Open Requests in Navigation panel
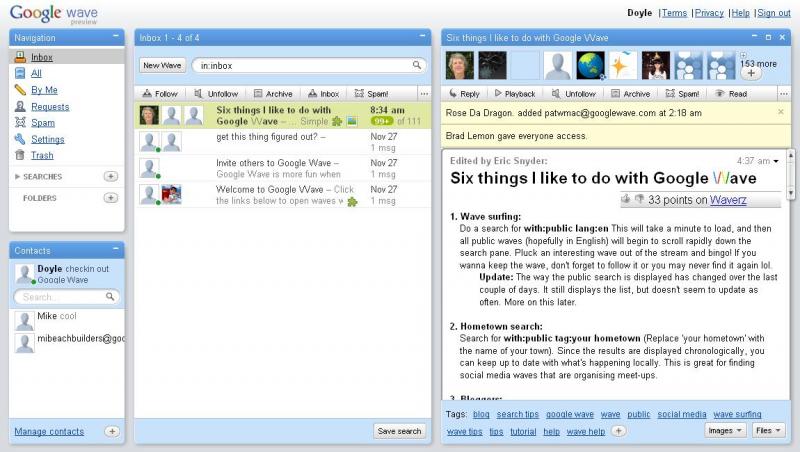Screen dimensions: 800x452 click(50, 107)
